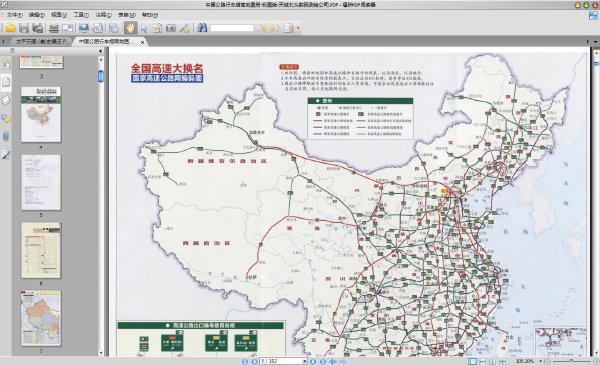Collapse the thumbnails navigation panel arrow
Screen dimensions: 600x366
(101, 51)
